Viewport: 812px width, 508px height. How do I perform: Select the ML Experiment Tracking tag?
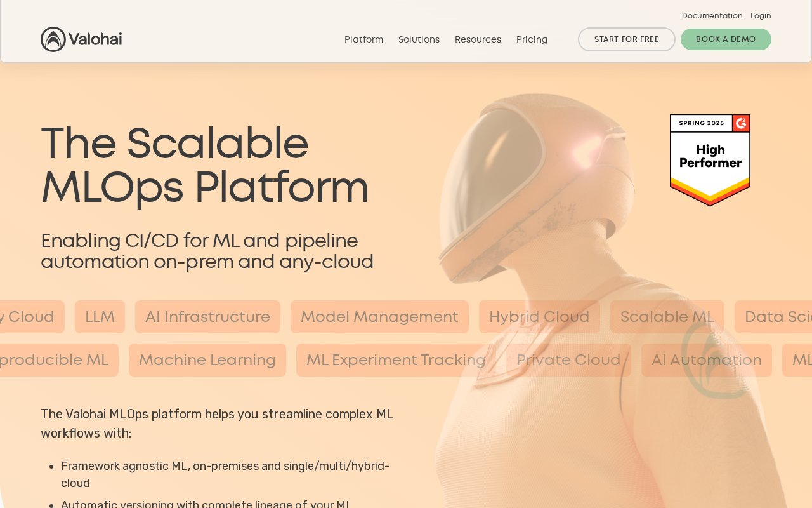pos(396,360)
